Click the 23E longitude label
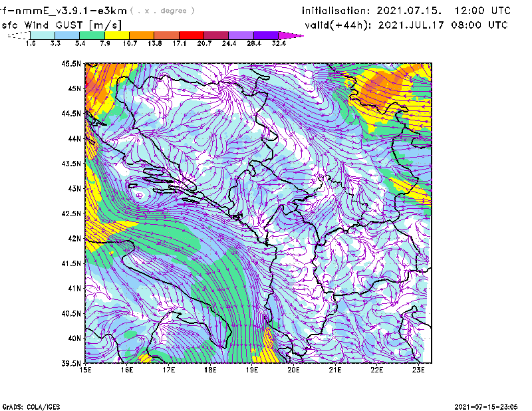Image resolution: width=532 pixels, height=411 pixels. coord(418,370)
